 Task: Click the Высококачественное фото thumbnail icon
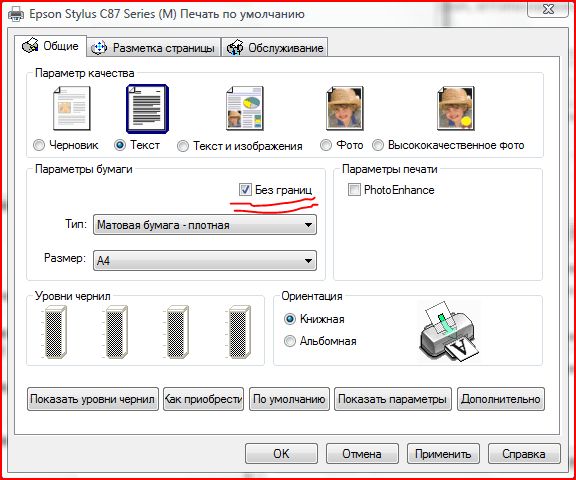[x=456, y=108]
